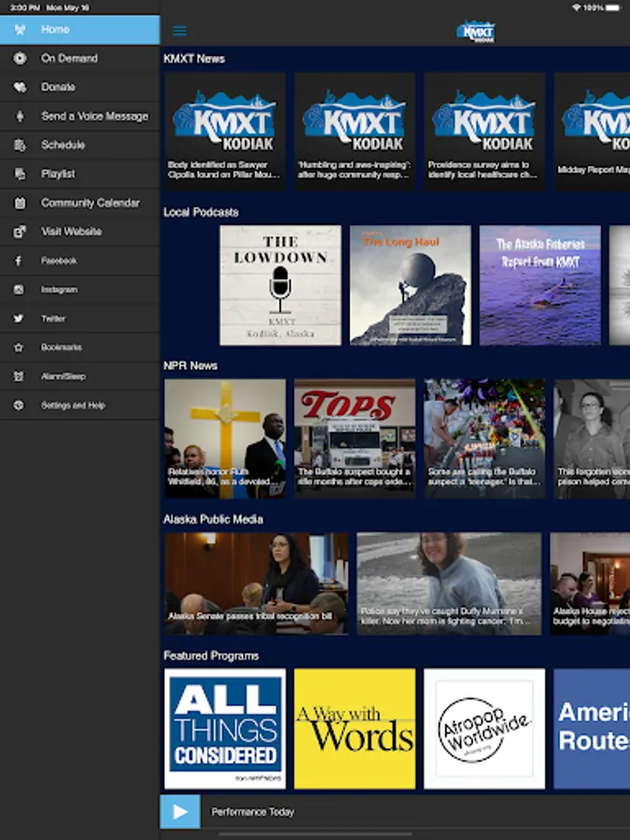
Task: Choose Send a Voice Message
Action: coord(80,117)
